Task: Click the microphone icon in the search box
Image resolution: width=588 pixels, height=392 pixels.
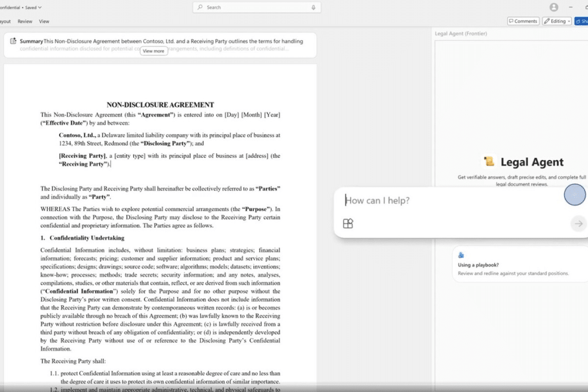Action: (x=314, y=7)
